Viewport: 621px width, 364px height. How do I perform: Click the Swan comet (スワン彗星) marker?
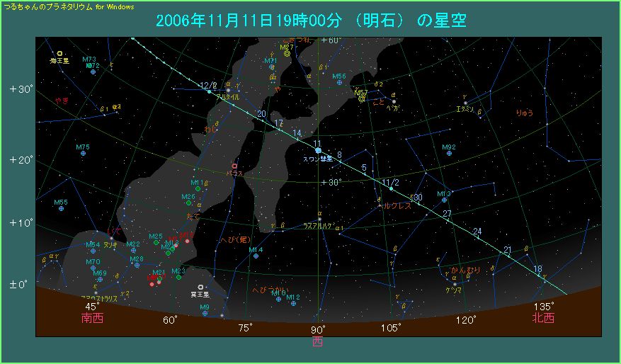[318, 150]
